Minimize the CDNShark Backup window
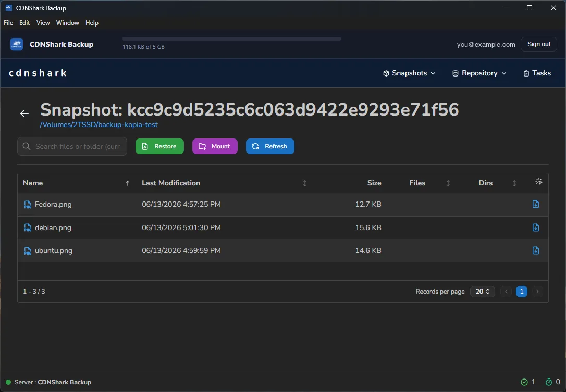 [x=506, y=8]
